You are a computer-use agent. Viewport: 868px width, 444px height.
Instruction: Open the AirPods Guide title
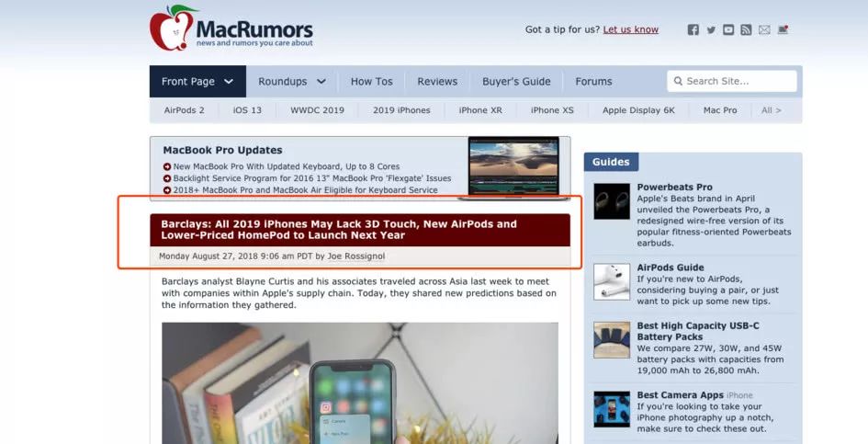671,268
